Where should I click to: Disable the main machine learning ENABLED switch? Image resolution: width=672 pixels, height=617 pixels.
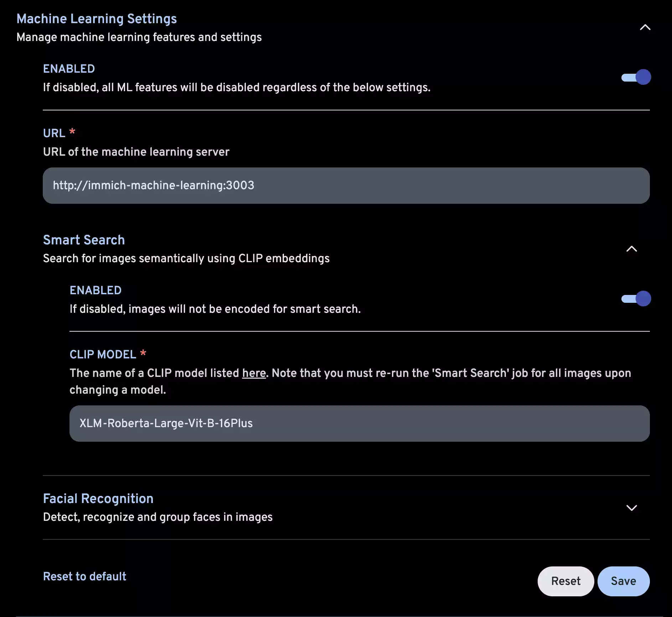coord(636,77)
